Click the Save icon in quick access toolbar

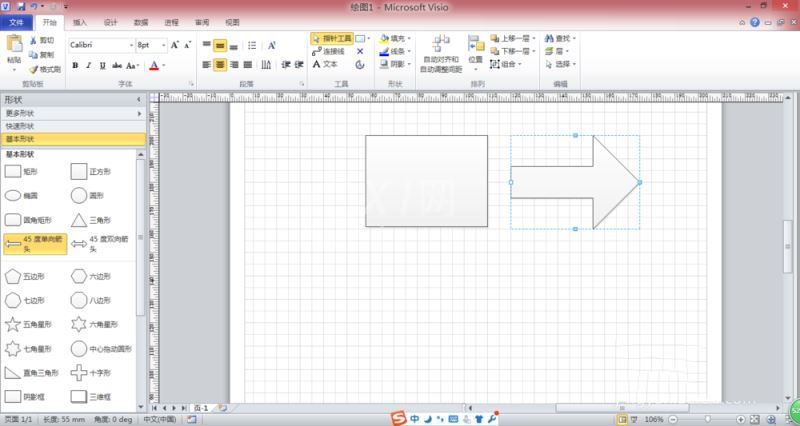21,7
